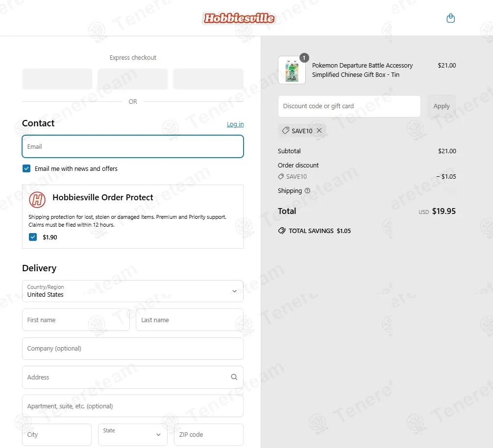Viewport: 493px width, 448px height.
Task: Expand the State dropdown
Action: [132, 434]
